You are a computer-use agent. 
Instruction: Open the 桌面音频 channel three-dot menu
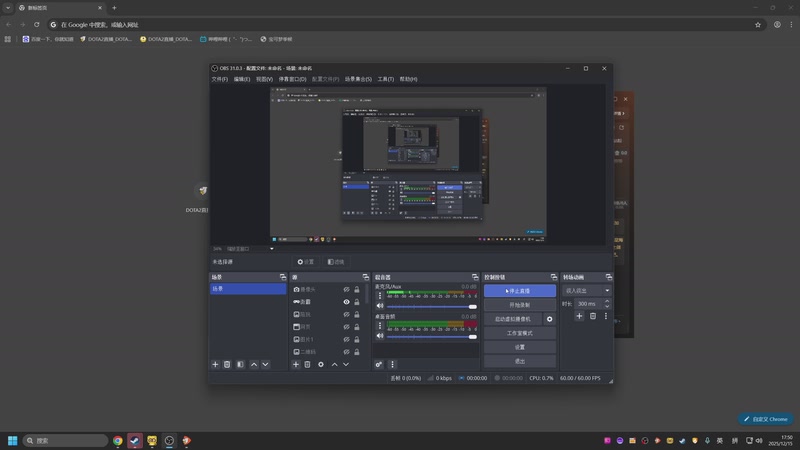[380, 326]
